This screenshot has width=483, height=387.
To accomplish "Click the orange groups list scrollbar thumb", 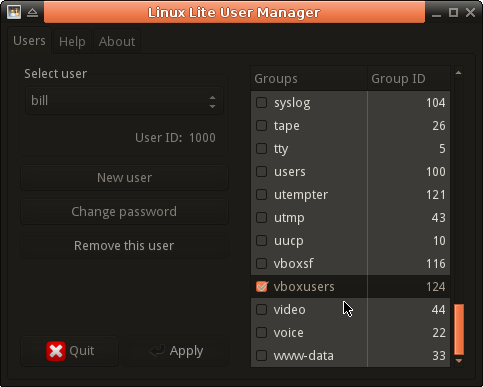I will click(x=459, y=329).
